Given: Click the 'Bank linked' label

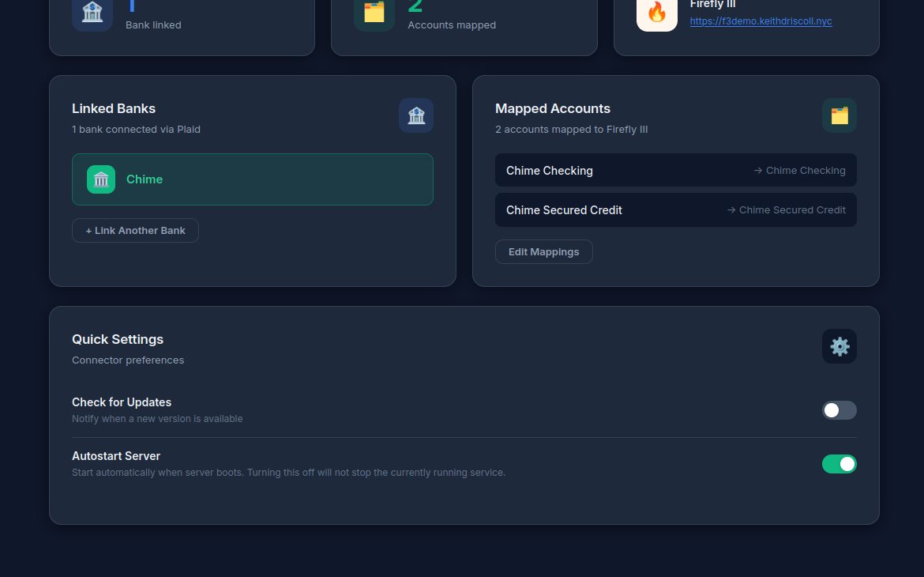Looking at the screenshot, I should coord(153,25).
